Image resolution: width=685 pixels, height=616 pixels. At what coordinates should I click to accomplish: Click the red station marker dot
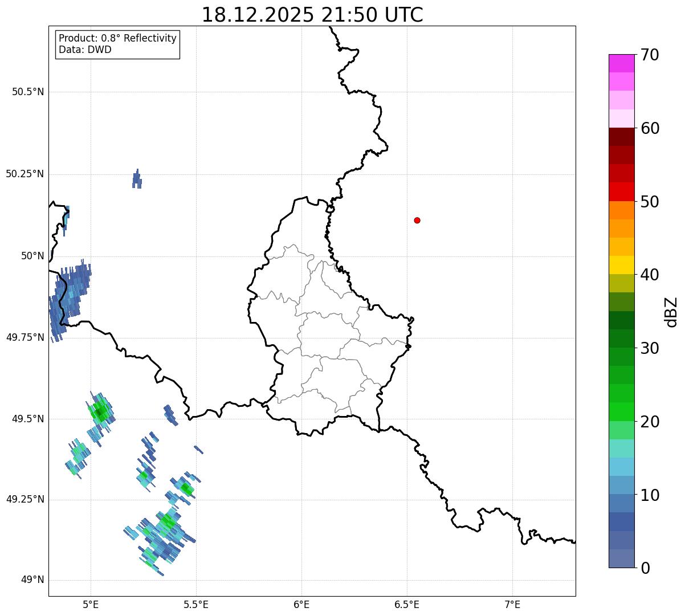pos(417,220)
